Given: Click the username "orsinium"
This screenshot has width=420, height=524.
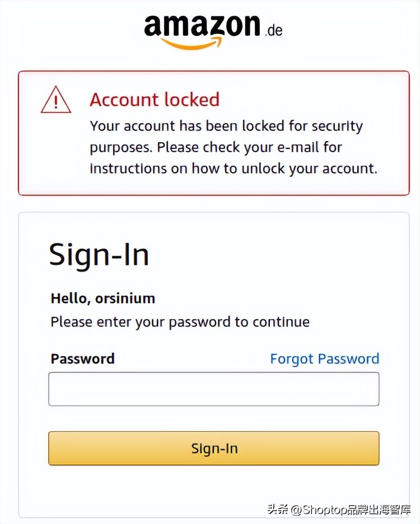Looking at the screenshot, I should [x=125, y=298].
